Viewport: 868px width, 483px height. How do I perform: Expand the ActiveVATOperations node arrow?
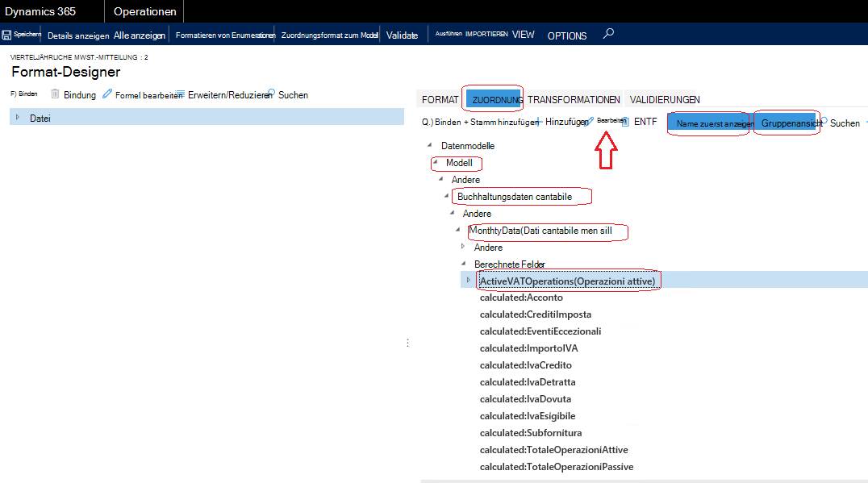coord(469,280)
